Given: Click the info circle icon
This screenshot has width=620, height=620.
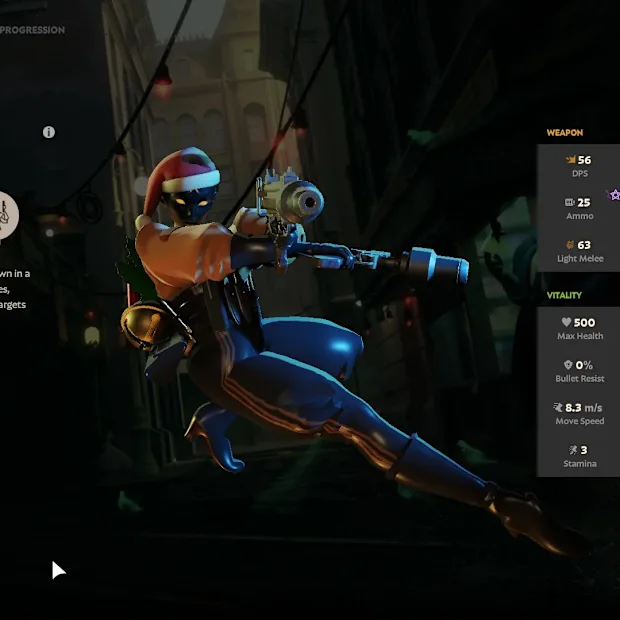Looking at the screenshot, I should pyautogui.click(x=49, y=132).
